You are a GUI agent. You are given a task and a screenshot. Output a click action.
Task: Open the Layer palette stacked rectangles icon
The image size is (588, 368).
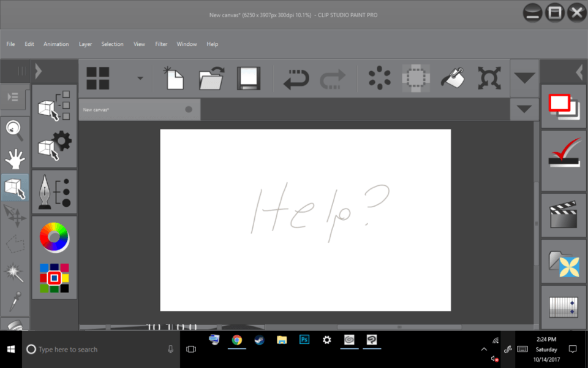click(563, 107)
